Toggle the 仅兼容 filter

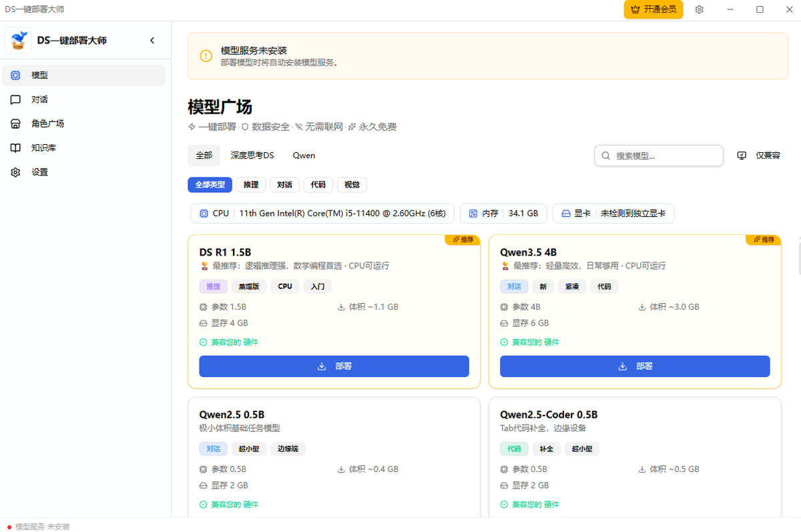[759, 156]
